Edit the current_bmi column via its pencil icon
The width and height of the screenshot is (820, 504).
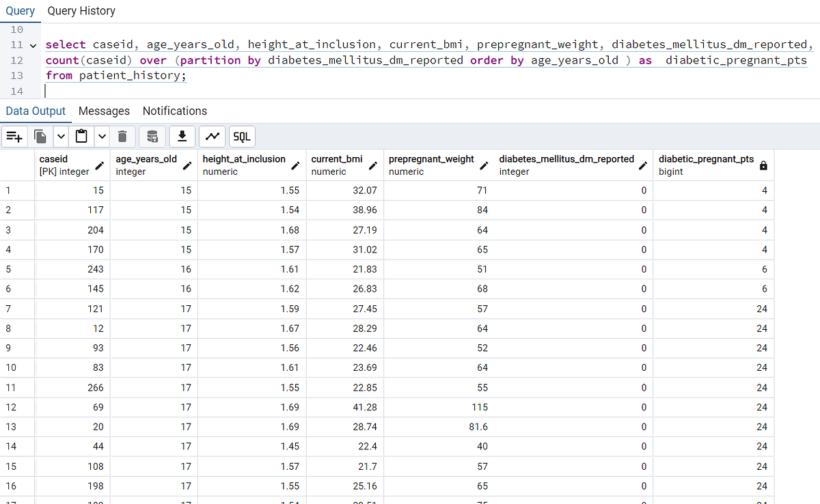(x=372, y=164)
